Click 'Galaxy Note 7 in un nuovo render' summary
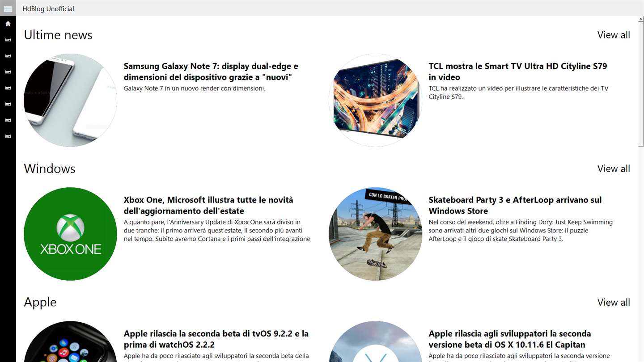644x362 pixels. (195, 88)
